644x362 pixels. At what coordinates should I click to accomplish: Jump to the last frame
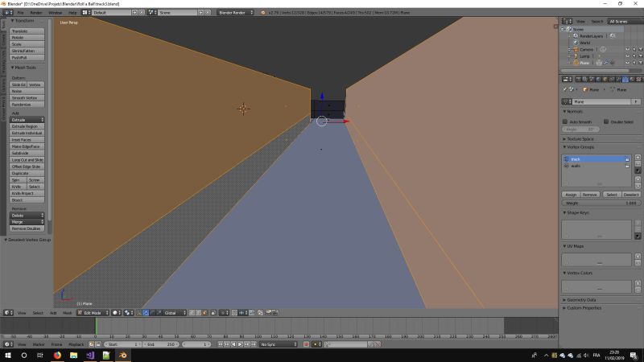pos(254,344)
